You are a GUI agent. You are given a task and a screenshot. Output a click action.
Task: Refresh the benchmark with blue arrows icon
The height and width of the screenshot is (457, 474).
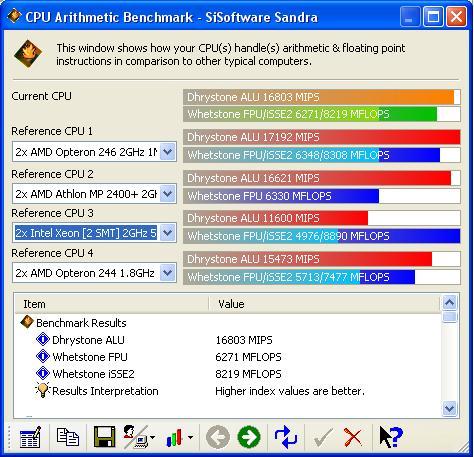pyautogui.click(x=286, y=437)
